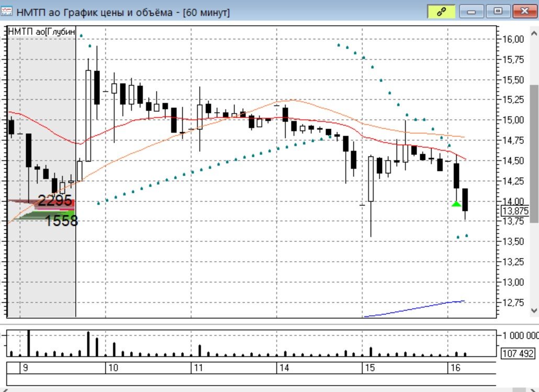
Task: Click the vertical scrollbar up arrow
Action: pos(534,33)
